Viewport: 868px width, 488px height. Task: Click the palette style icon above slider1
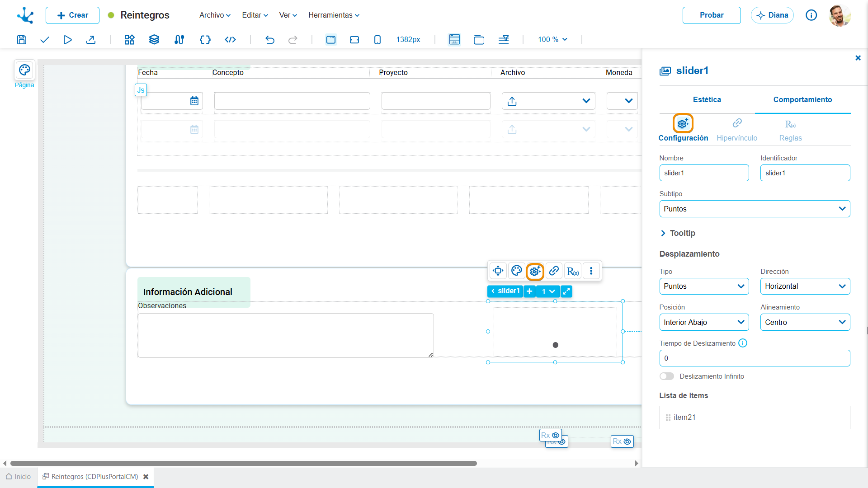point(516,271)
